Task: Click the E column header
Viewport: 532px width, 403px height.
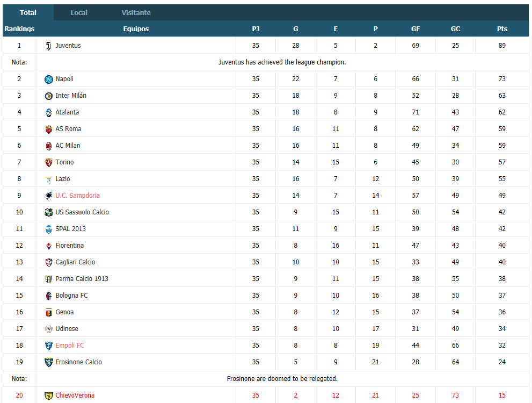Action: click(x=336, y=28)
